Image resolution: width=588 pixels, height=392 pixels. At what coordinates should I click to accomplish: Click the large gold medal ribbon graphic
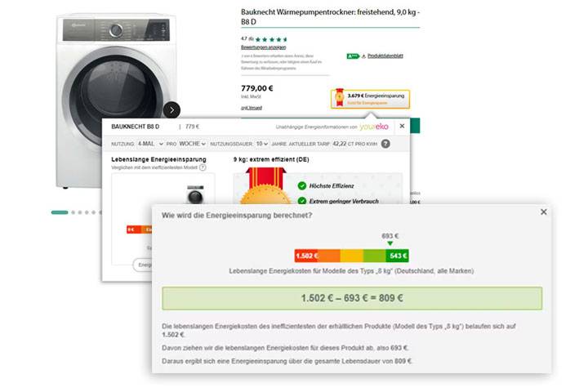[265, 185]
